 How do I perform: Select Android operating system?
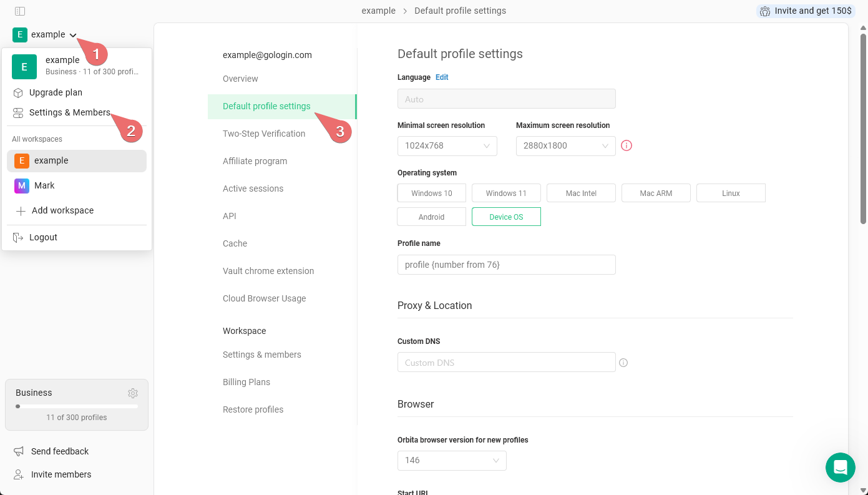432,217
